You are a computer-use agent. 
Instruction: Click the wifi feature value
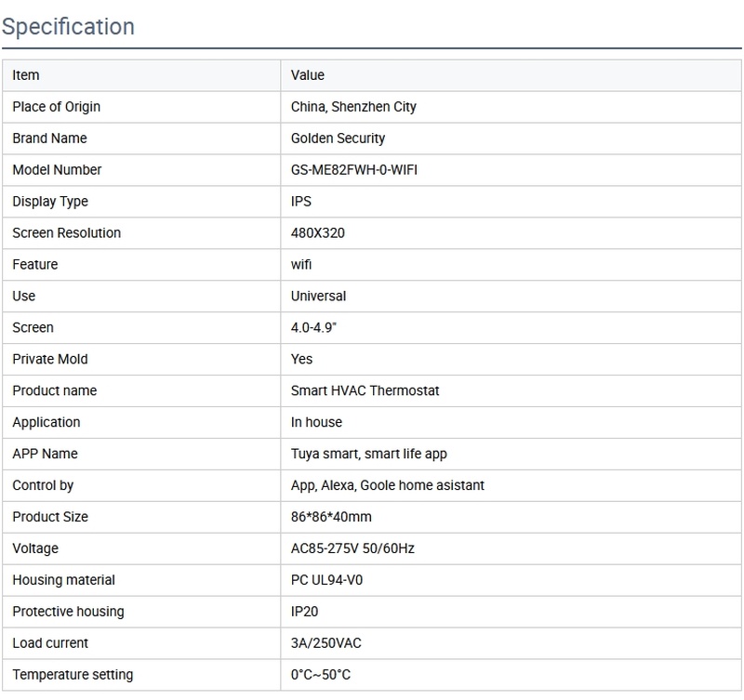(301, 265)
